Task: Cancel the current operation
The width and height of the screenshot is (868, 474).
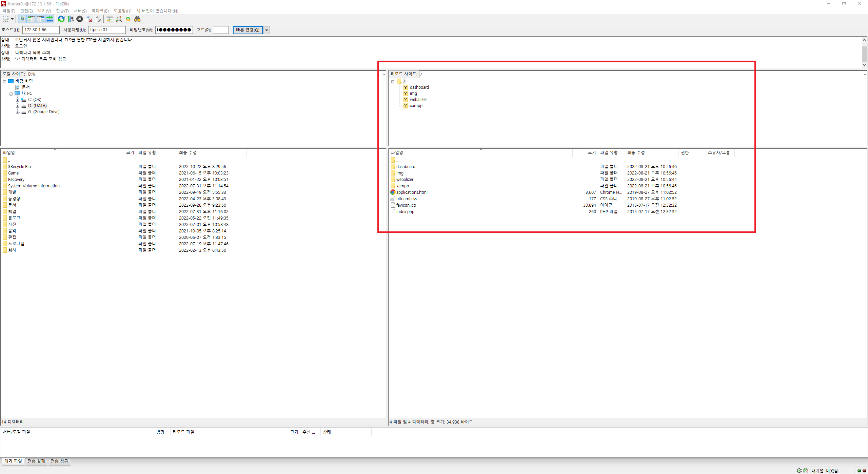Action: pyautogui.click(x=80, y=19)
